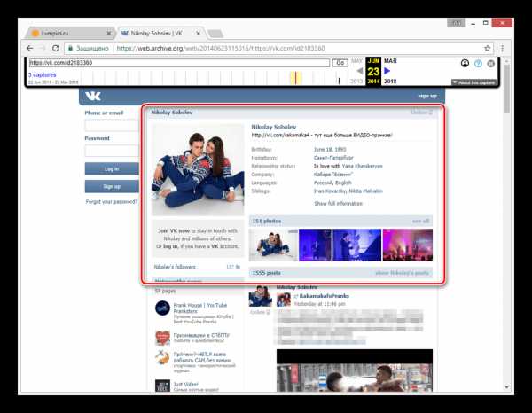
Task: Click Wayback Machine URL input field
Action: [179, 63]
